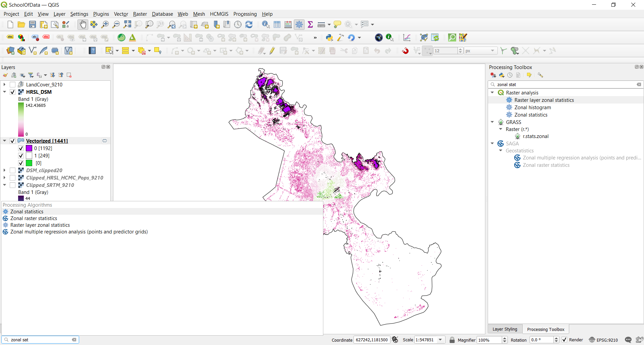Choose r.stats.zonal in the toolbox
The height and width of the screenshot is (345, 644).
coord(535,136)
